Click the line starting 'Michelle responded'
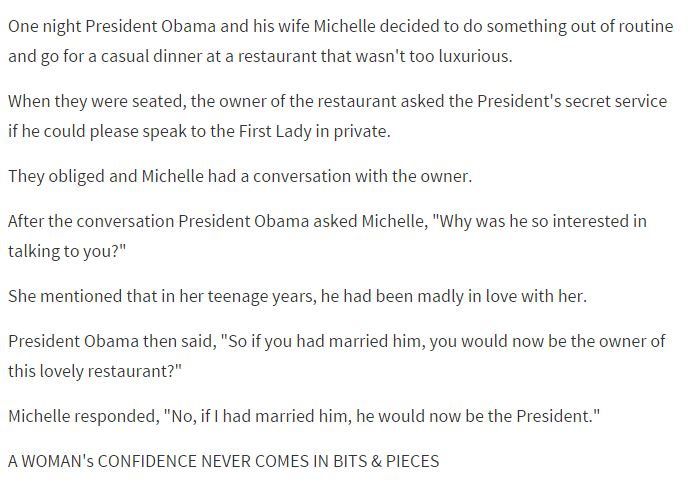 [x=304, y=416]
